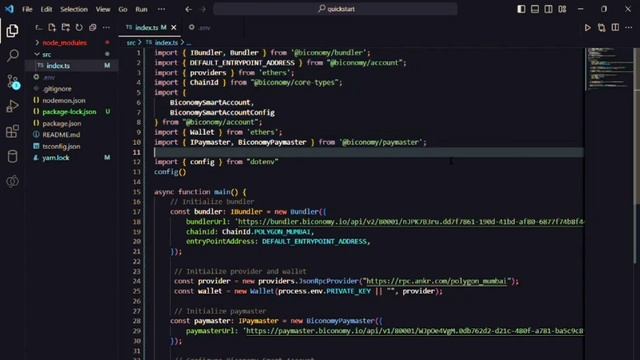Click the VS Code logo icon
Viewport: 640px width, 360px height.
click(9, 9)
